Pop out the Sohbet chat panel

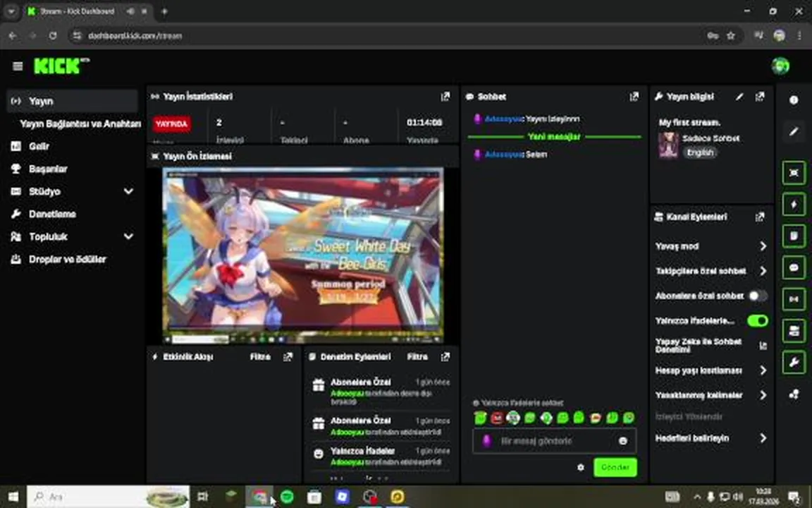click(x=634, y=97)
